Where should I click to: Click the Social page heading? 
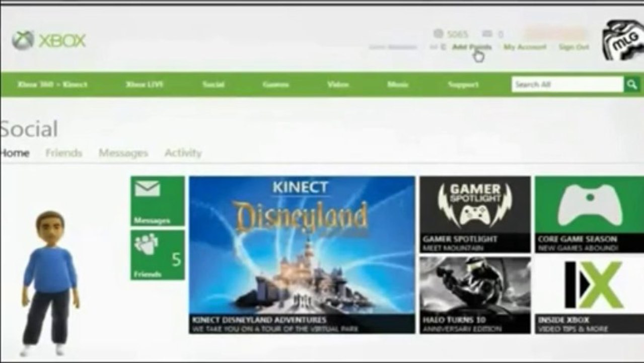pos(29,129)
